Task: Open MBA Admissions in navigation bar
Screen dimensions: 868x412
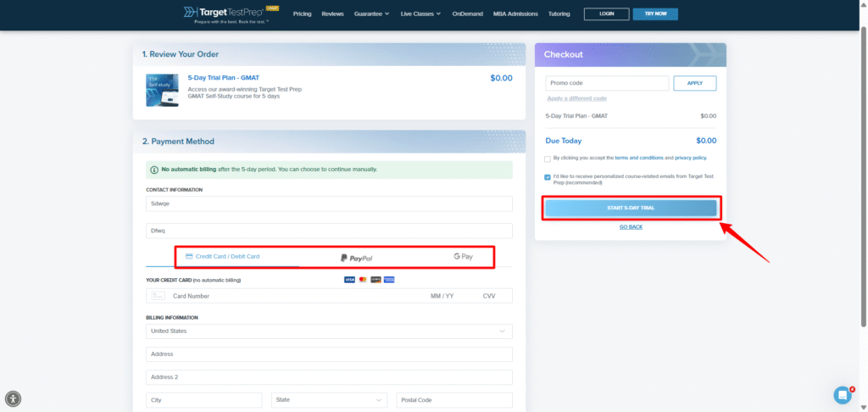Action: [x=515, y=14]
